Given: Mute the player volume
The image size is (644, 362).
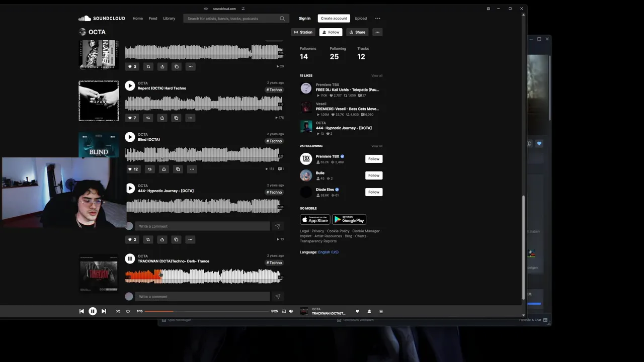Looking at the screenshot, I should point(291,311).
